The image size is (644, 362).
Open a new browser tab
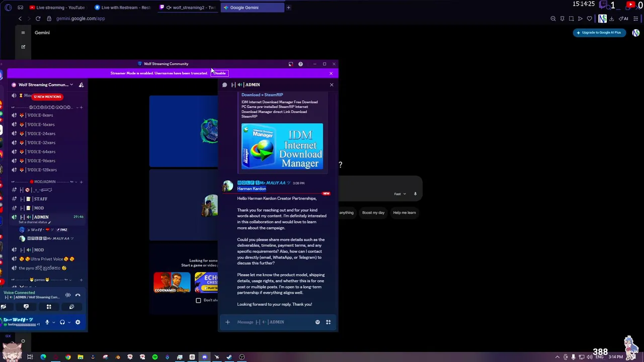tap(288, 8)
